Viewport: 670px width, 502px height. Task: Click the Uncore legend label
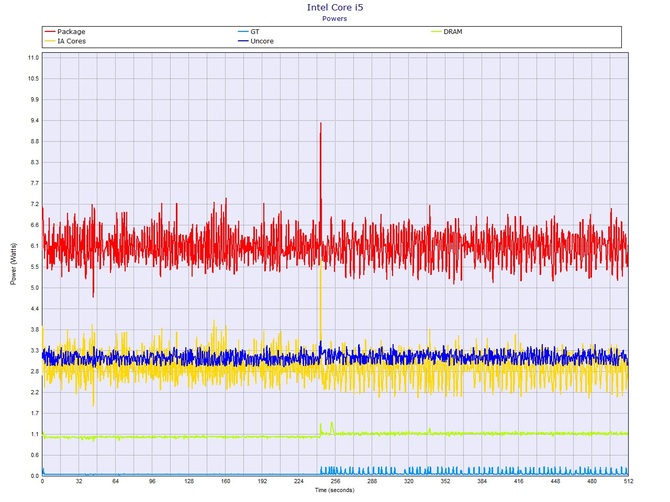tap(262, 41)
